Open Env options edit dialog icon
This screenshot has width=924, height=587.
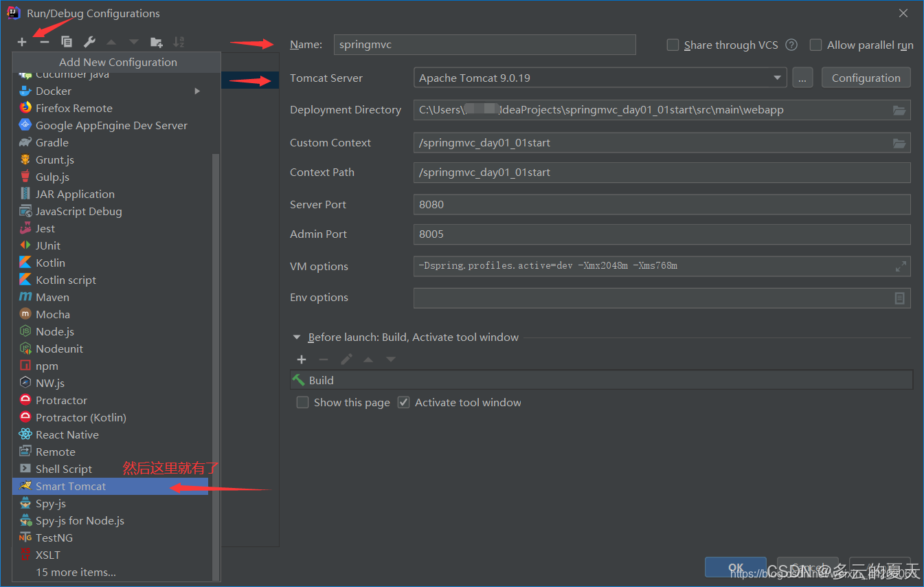(x=899, y=298)
